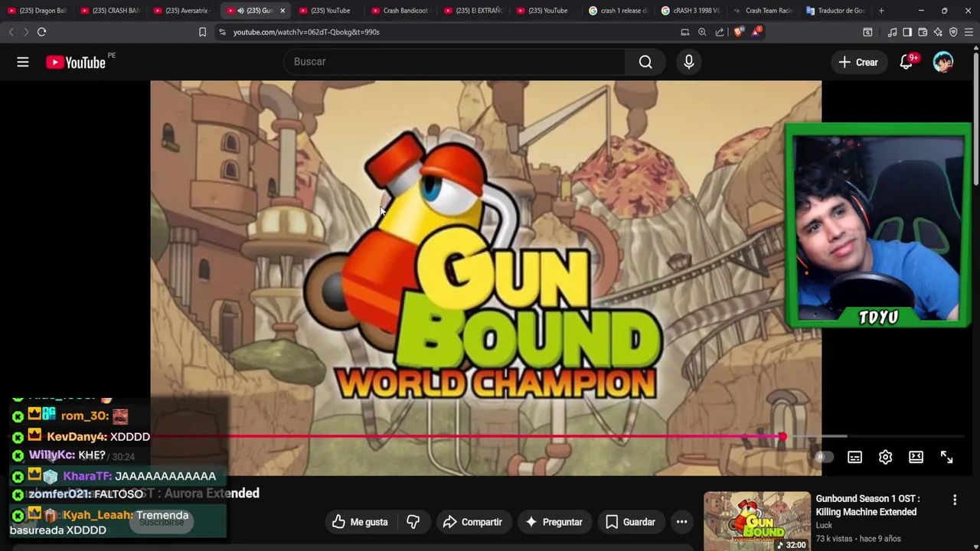The height and width of the screenshot is (551, 980).
Task: Go to YouTube home via logo
Action: 76,62
